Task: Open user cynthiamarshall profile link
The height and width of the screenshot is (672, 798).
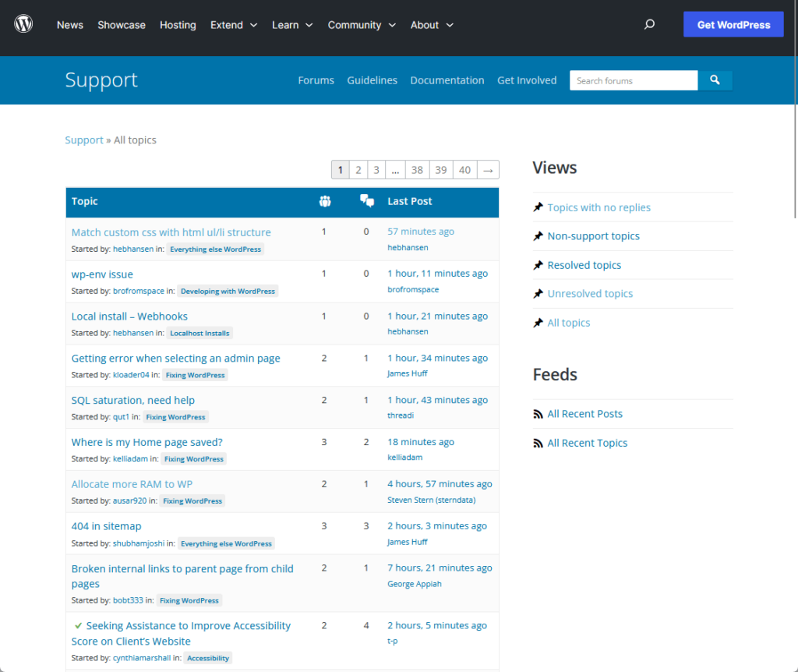Action: pos(142,658)
